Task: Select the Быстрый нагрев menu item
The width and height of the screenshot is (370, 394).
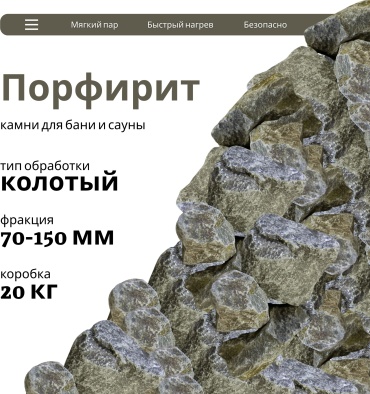Action: click(180, 25)
